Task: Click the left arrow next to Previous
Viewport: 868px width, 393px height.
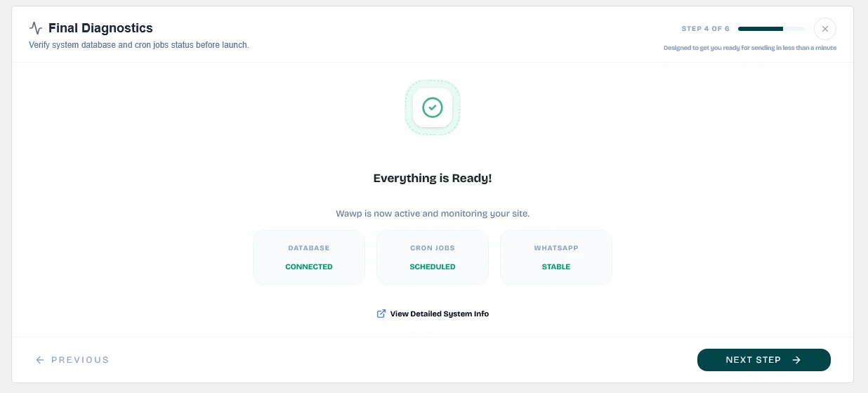Action: [x=40, y=360]
